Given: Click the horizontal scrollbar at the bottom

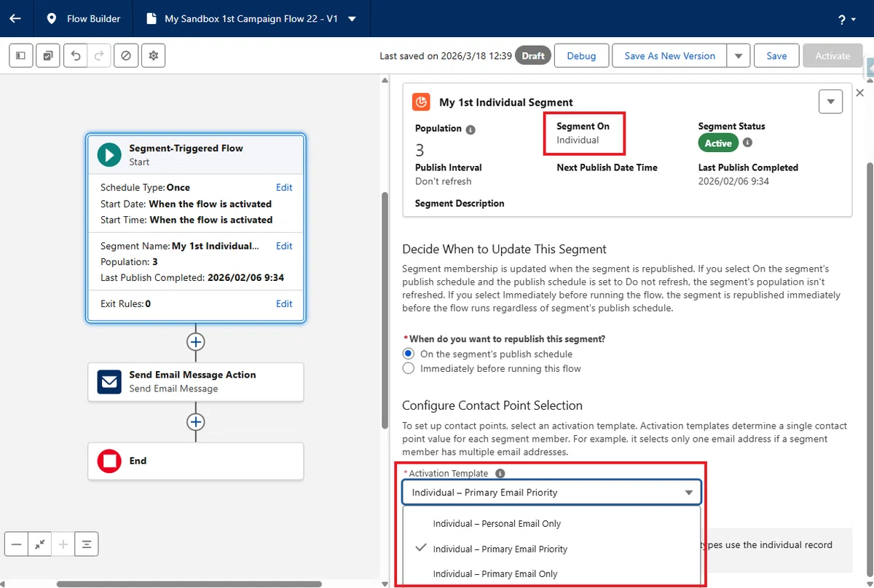Looking at the screenshot, I should (x=189, y=584).
